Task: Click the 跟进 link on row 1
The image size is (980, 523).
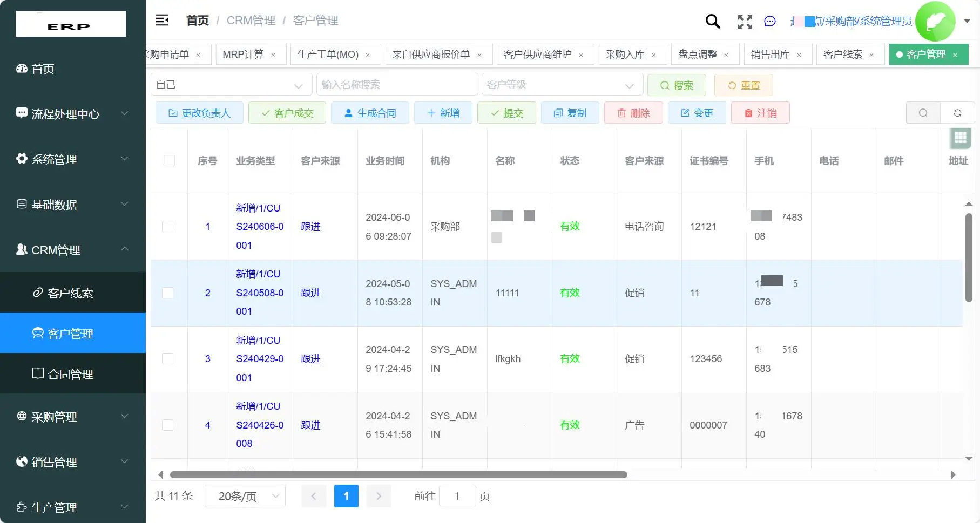Action: click(x=310, y=227)
